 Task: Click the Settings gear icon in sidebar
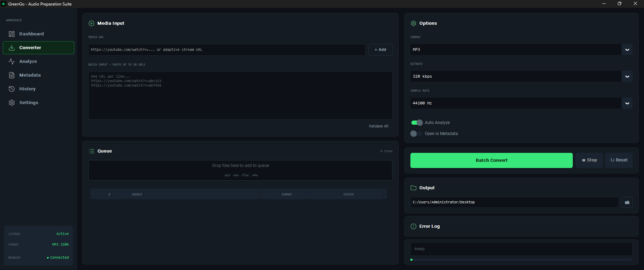pos(12,103)
